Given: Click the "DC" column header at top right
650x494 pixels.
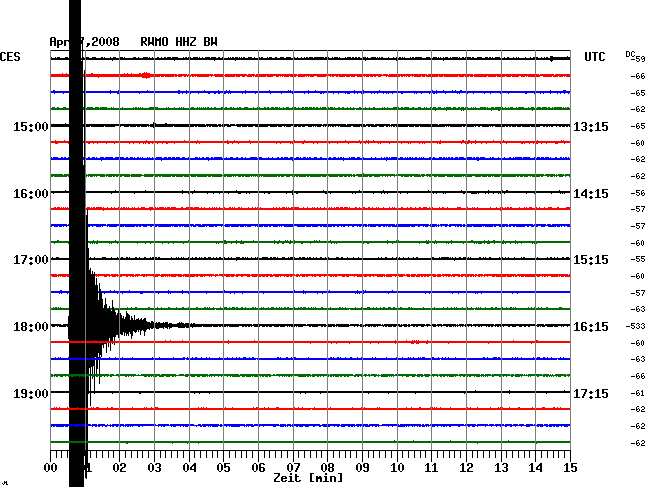Looking at the screenshot, I should coord(630,54).
